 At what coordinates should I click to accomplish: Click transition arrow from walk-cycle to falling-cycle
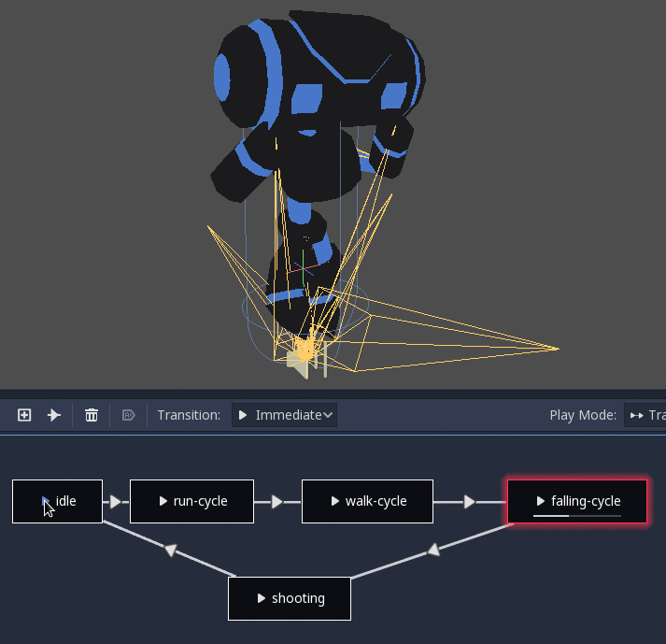tap(470, 502)
